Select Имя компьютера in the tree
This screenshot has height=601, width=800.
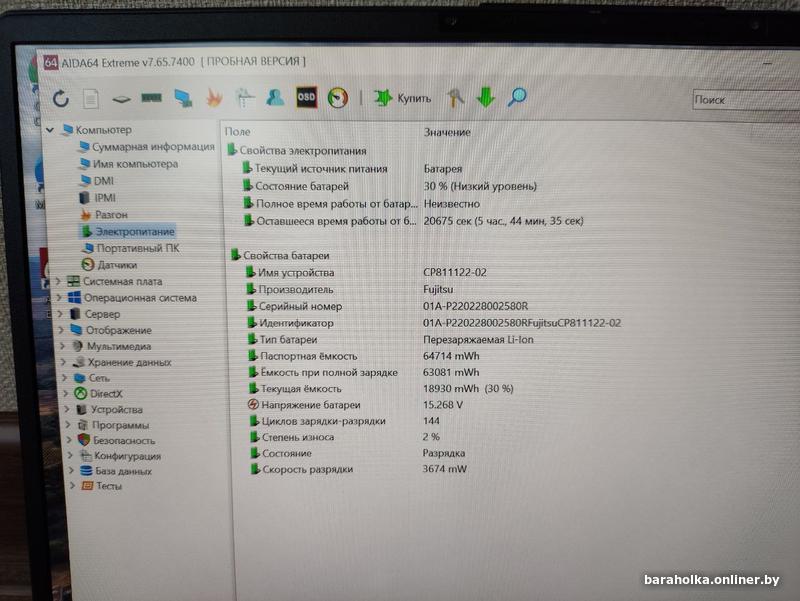coord(129,164)
